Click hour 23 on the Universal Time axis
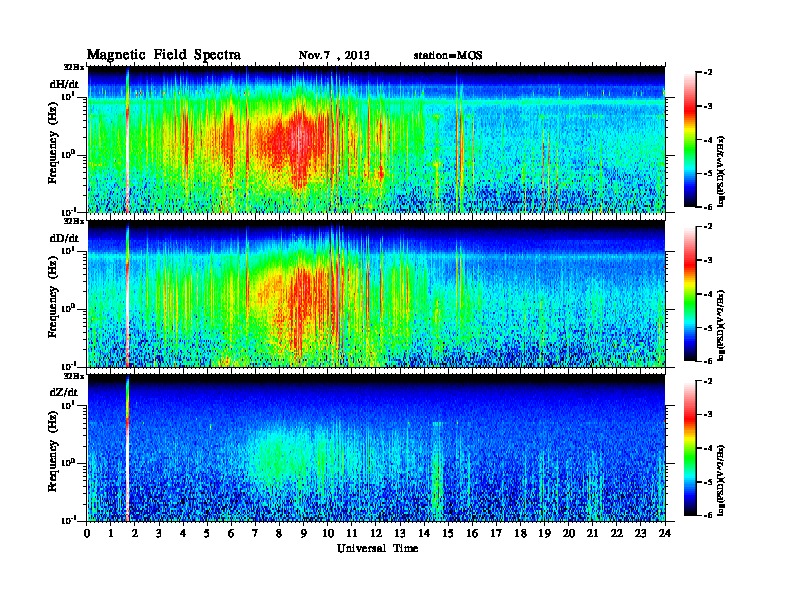Viewport: 792px width, 612px height. coord(641,534)
